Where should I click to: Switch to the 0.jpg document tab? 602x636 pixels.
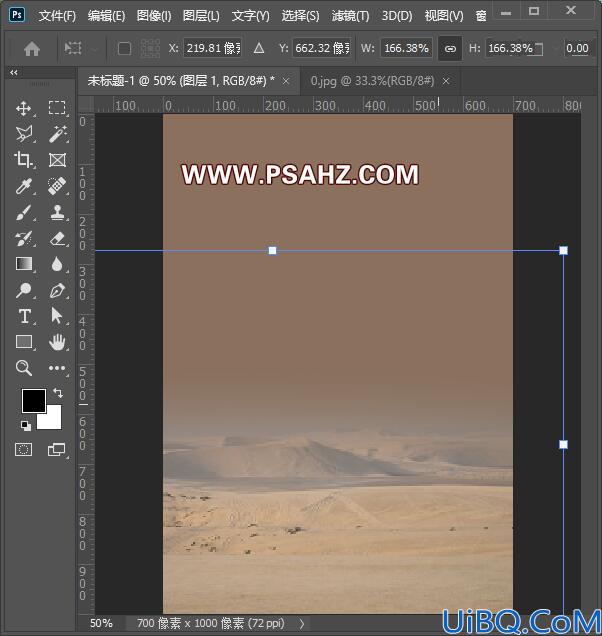pyautogui.click(x=372, y=81)
